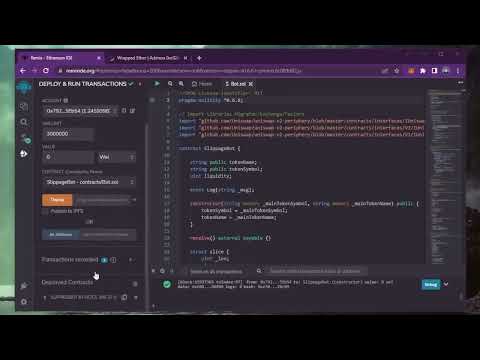Copy the deployed contract address
This screenshot has width=480, height=360.
pos(124,297)
